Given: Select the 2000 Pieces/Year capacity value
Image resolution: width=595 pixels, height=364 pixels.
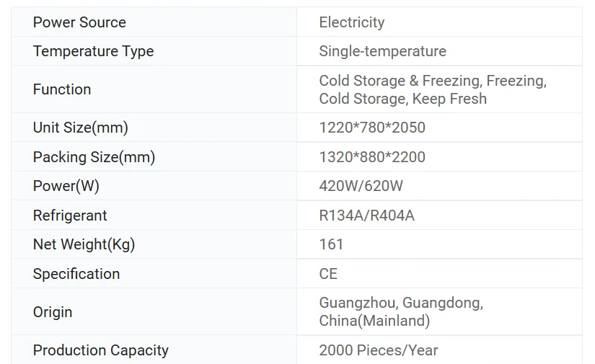Looking at the screenshot, I should pos(379,350).
